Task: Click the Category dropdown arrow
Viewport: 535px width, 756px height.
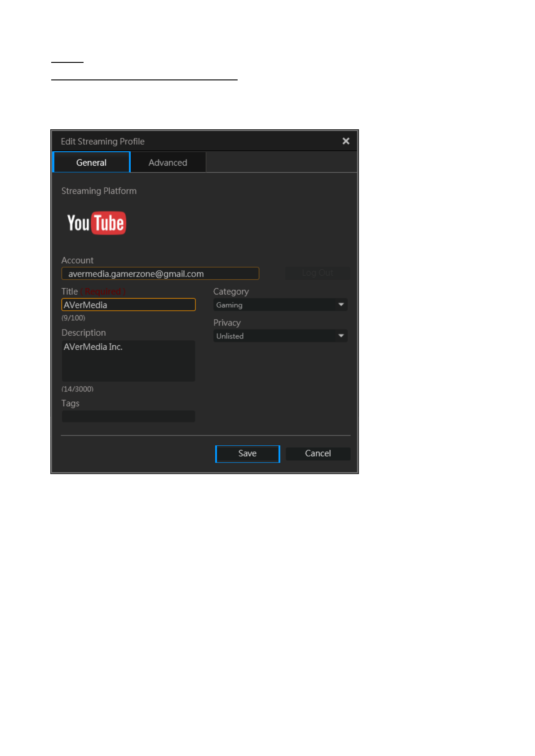Action: (x=341, y=305)
